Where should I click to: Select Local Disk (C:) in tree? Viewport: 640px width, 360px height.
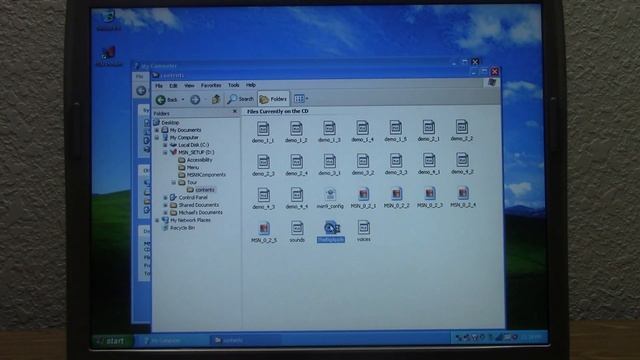(193, 145)
